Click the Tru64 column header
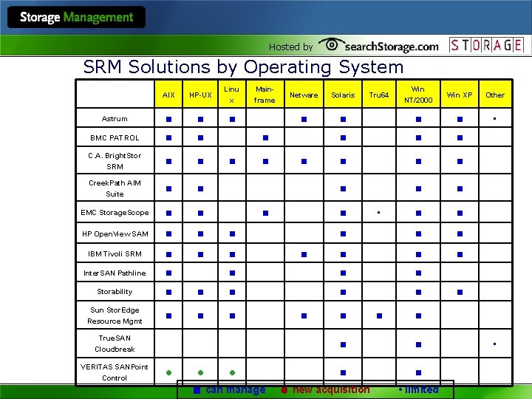The image size is (532, 399). point(379,95)
